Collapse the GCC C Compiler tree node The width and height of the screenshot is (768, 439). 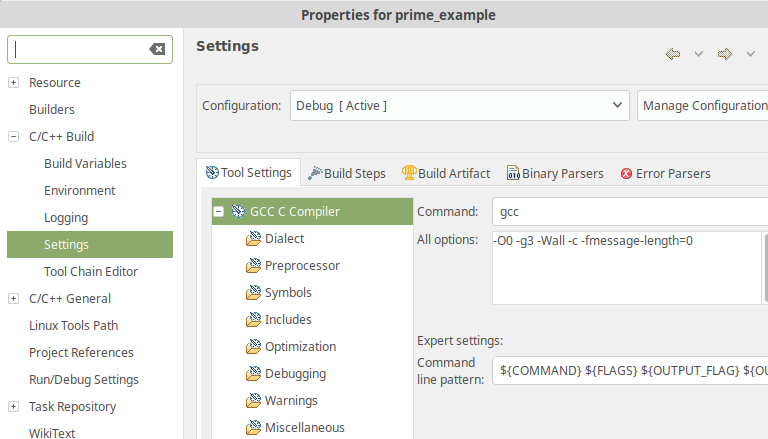pos(219,212)
